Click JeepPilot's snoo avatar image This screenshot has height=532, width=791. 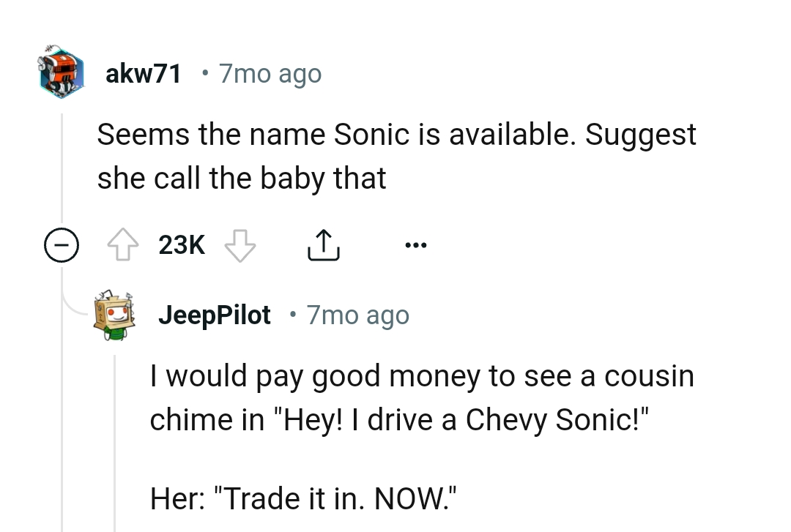coord(116,314)
